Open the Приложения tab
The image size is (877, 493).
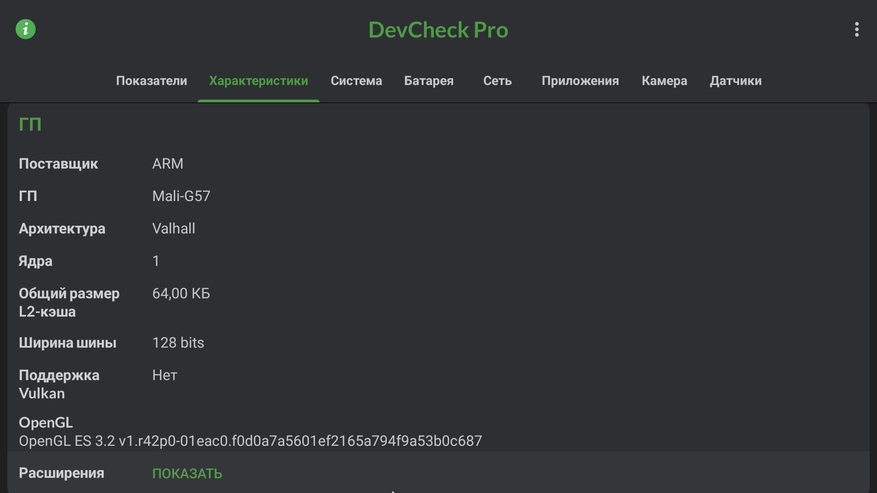tap(580, 81)
